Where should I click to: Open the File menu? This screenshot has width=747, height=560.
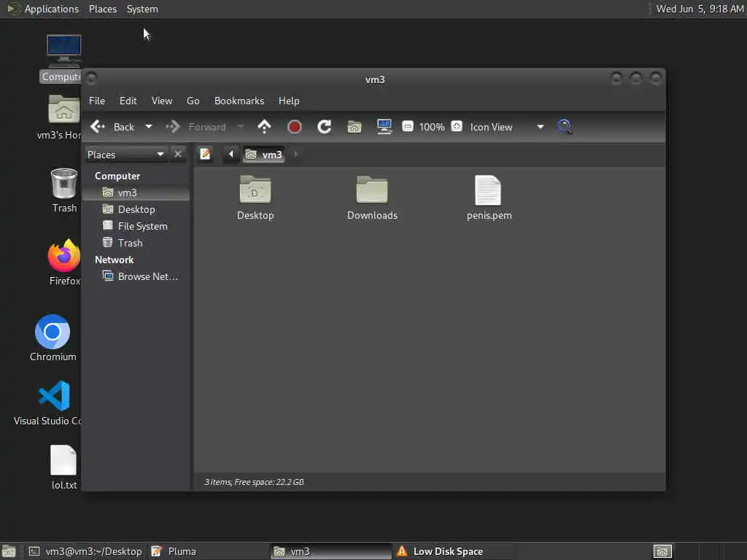pyautogui.click(x=97, y=101)
